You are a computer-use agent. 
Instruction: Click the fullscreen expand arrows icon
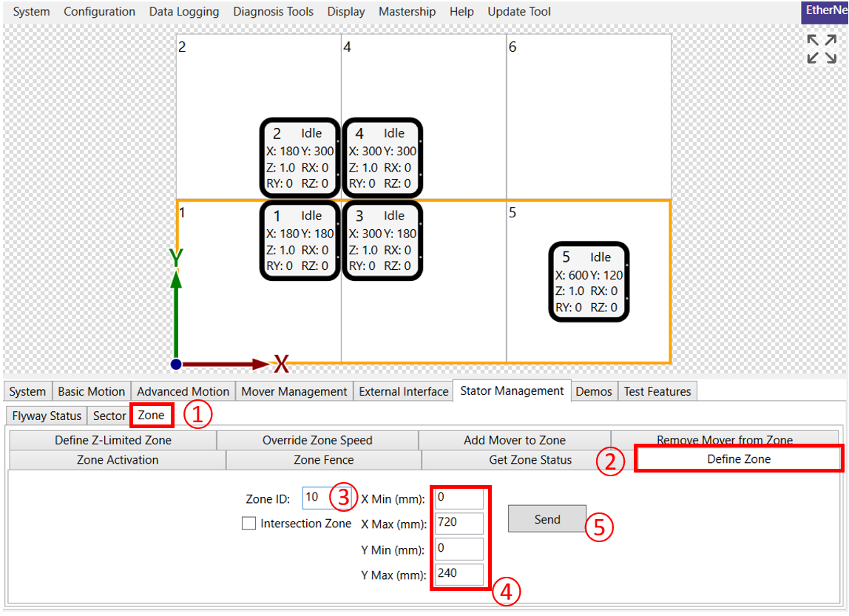point(821,49)
